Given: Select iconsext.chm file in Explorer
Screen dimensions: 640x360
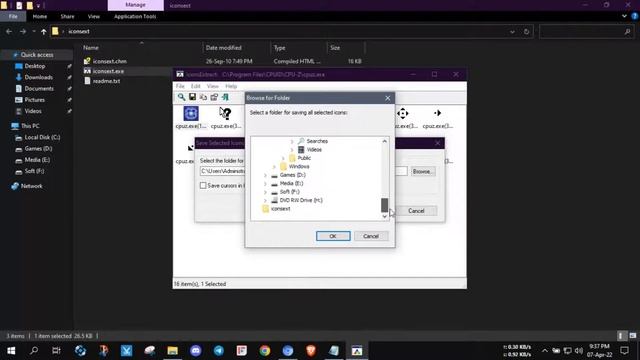Looking at the screenshot, I should pos(109,61).
